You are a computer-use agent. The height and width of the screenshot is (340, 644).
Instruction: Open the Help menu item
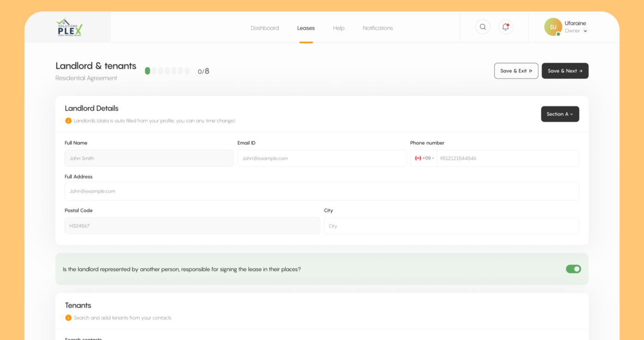tap(338, 28)
